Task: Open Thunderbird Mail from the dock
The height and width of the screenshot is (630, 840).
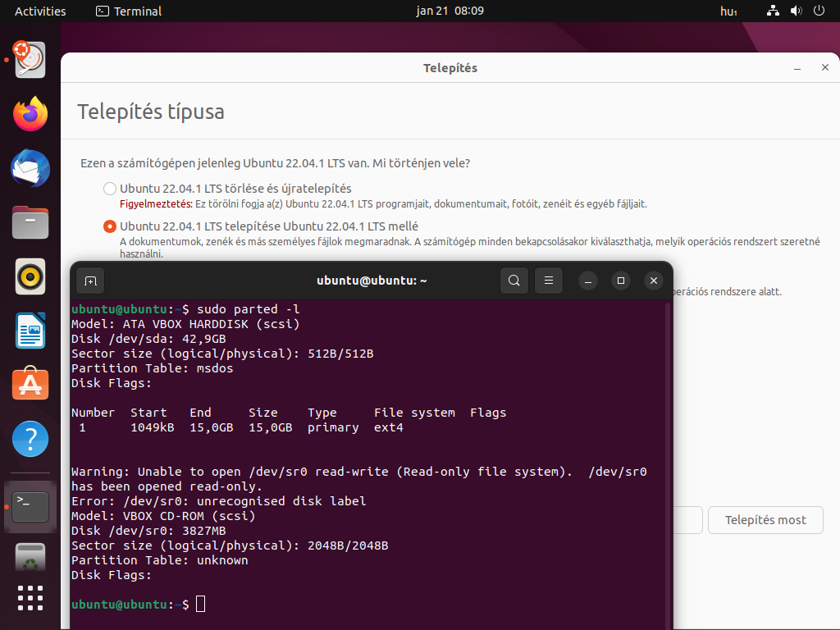Action: [x=30, y=169]
